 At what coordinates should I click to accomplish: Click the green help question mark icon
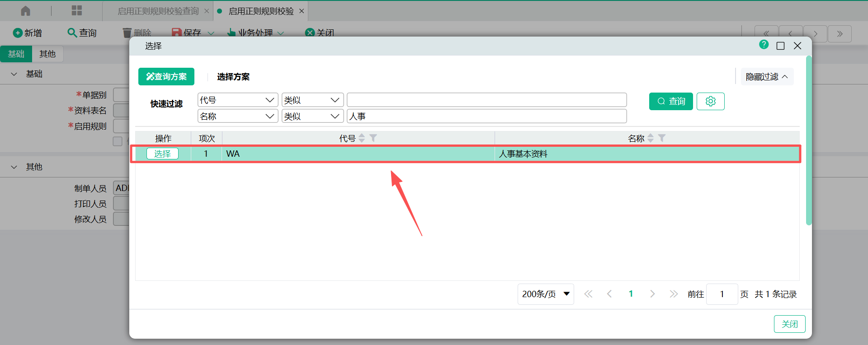point(764,45)
